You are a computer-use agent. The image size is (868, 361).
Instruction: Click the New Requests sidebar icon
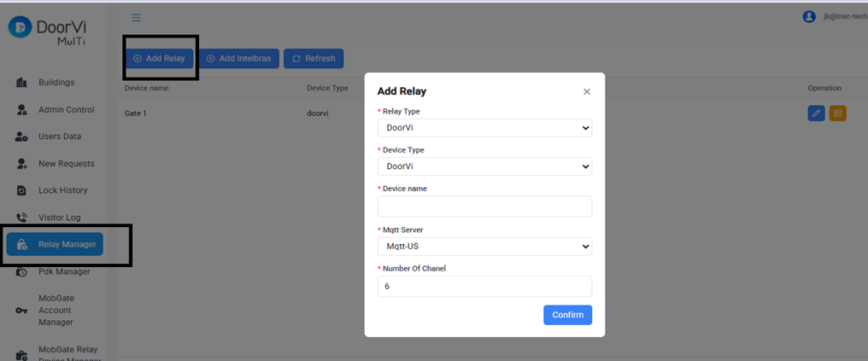pyautogui.click(x=21, y=164)
